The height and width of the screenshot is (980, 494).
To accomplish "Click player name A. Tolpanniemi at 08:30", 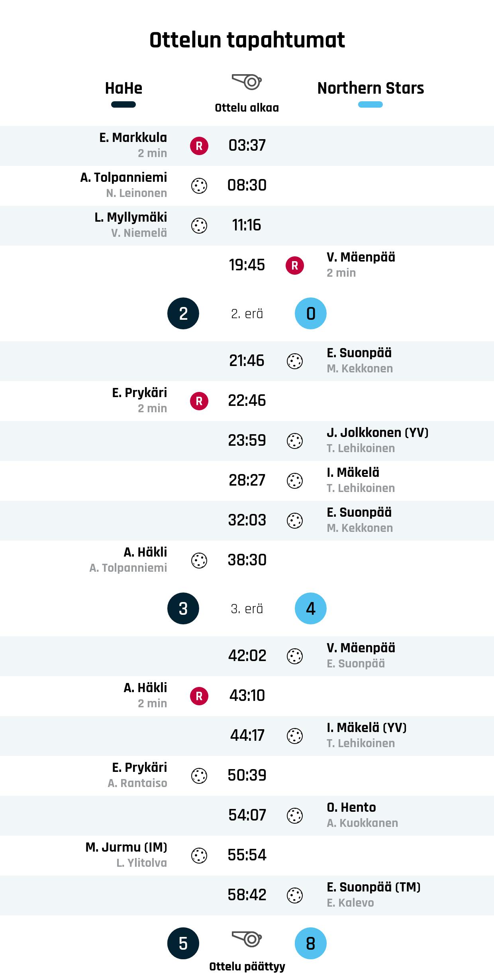I will coord(123,177).
